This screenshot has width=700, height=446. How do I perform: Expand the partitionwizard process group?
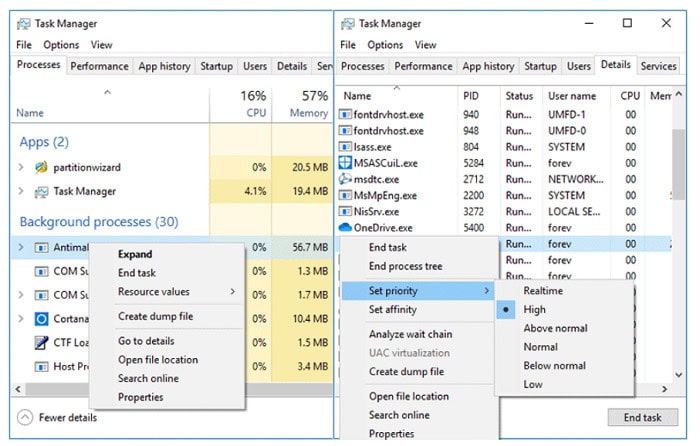point(21,167)
